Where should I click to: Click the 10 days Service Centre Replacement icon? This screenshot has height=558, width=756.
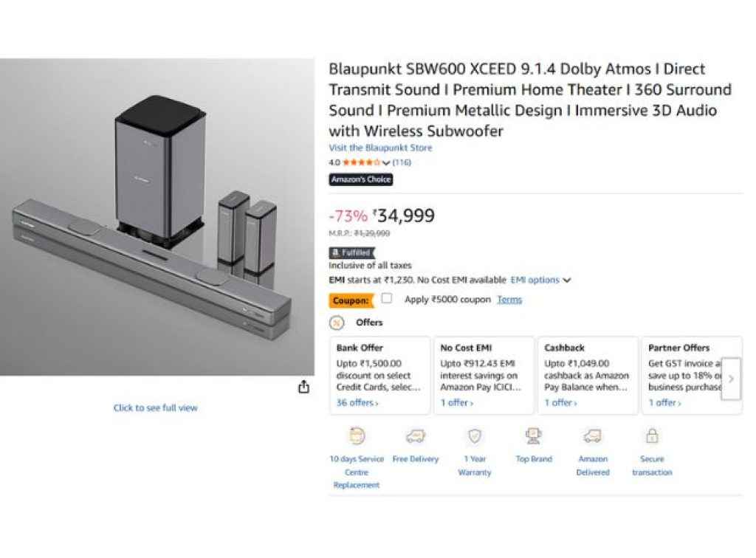click(x=357, y=435)
